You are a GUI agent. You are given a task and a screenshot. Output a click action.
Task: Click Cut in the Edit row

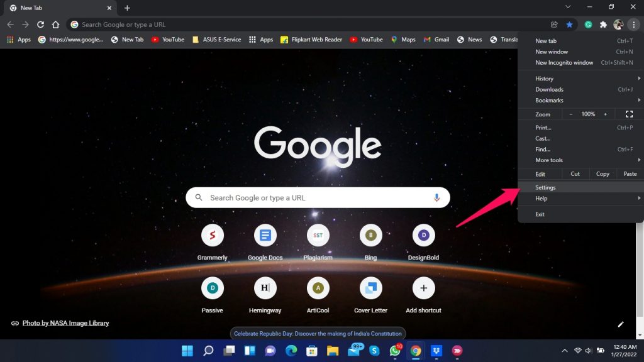(x=575, y=174)
